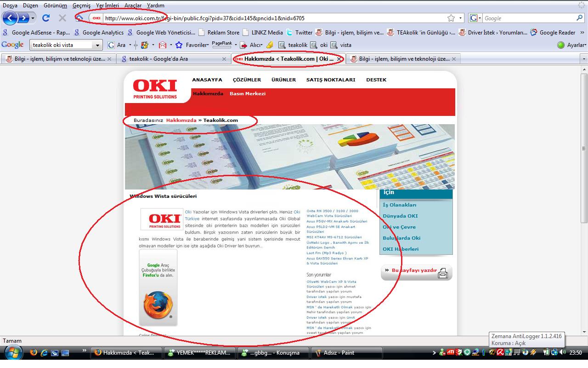Click the Bu sayfayı yazdır print button
588x368 pixels.
click(417, 272)
